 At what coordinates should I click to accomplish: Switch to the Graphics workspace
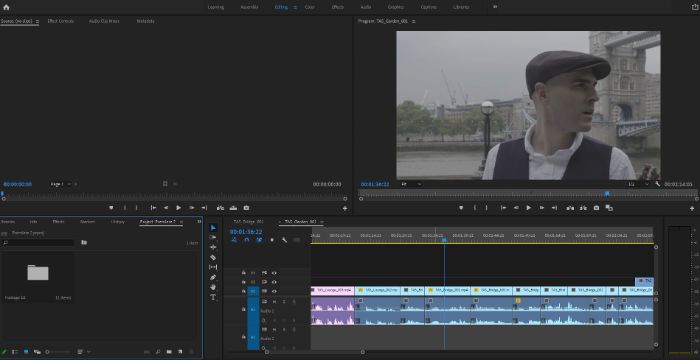tap(396, 7)
